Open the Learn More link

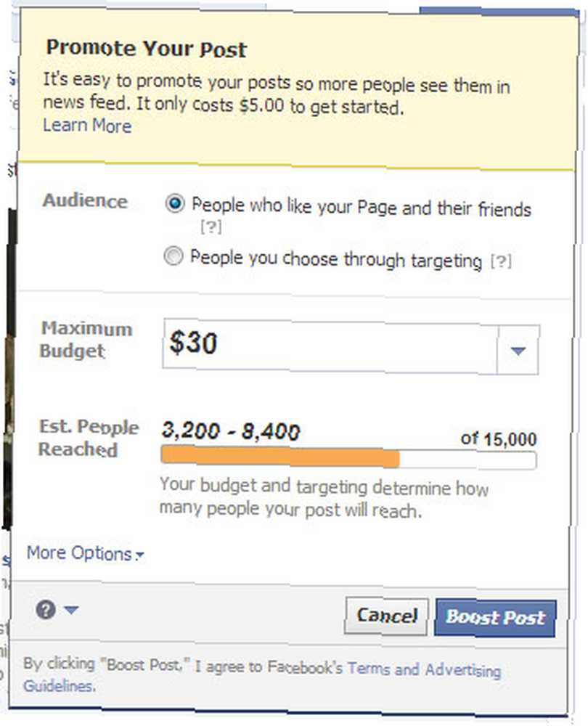87,126
